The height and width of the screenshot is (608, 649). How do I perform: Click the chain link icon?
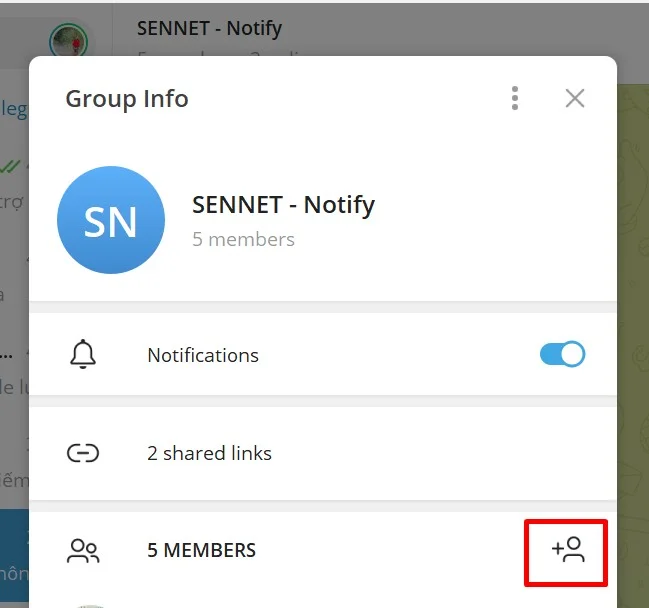pos(83,453)
